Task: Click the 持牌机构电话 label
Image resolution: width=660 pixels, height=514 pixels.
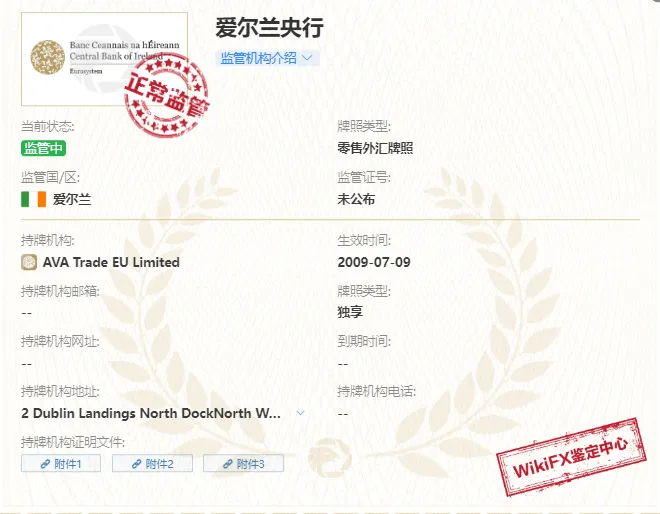Action: 376,391
